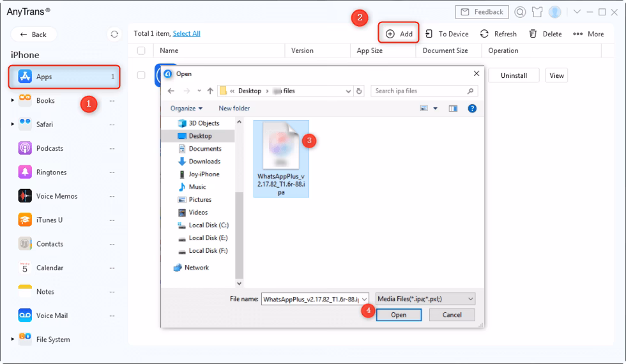
Task: Check the app row checkbox
Action: coord(141,75)
